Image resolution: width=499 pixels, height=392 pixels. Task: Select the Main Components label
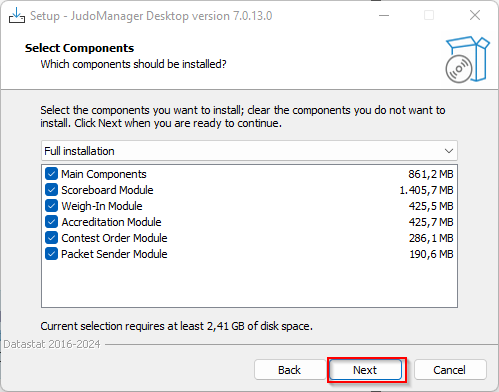(104, 174)
